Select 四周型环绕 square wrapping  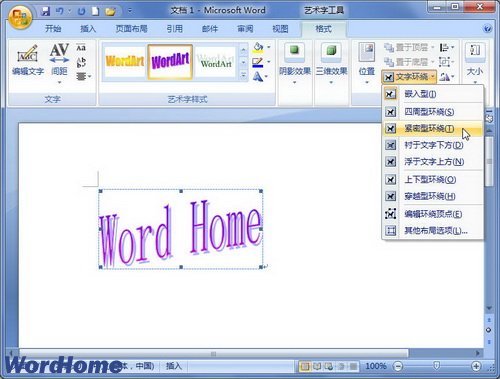(433, 112)
